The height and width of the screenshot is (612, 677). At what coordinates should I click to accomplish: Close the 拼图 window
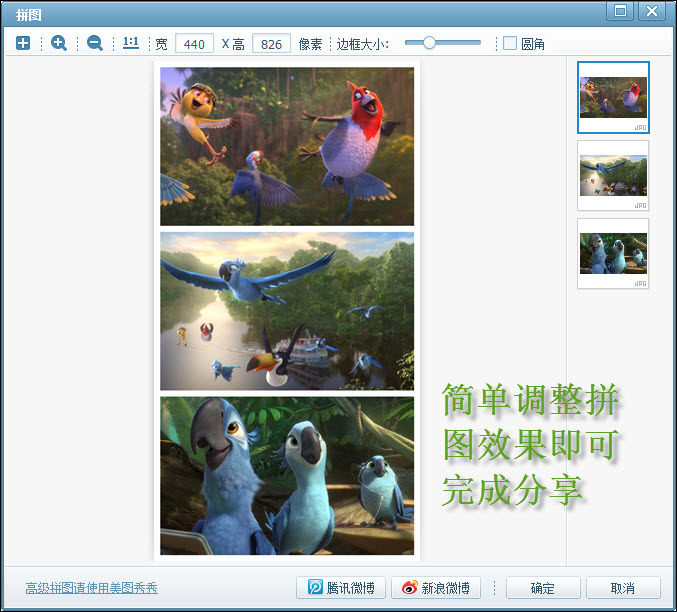coord(652,11)
